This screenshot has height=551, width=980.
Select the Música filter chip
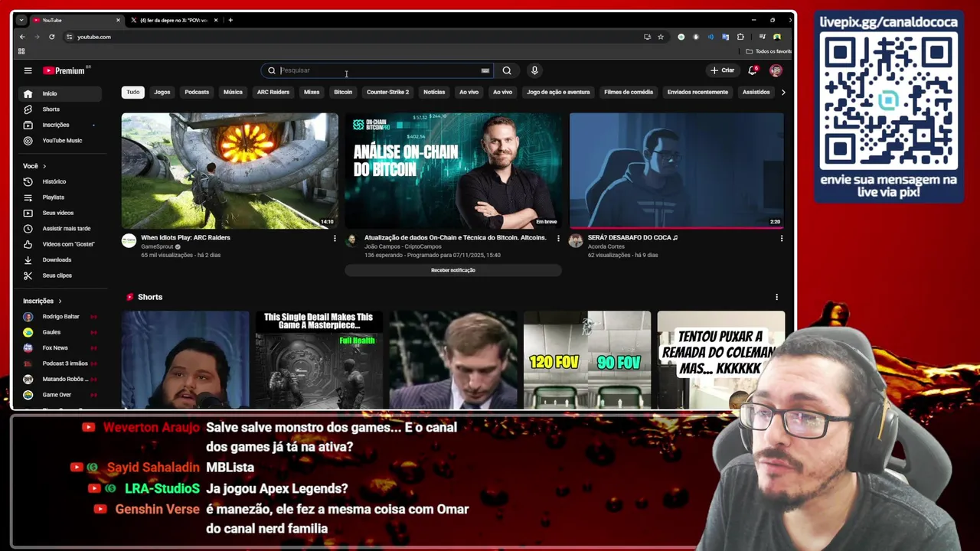(x=233, y=92)
